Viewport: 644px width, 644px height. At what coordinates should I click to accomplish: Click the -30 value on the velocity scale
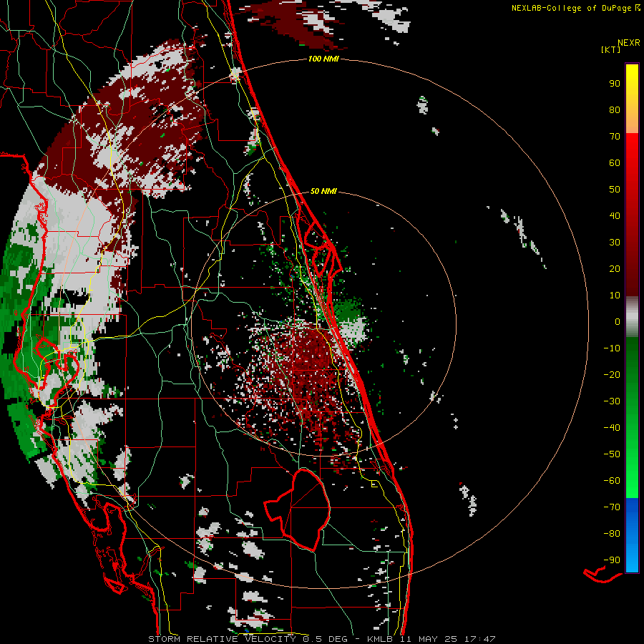(x=612, y=401)
